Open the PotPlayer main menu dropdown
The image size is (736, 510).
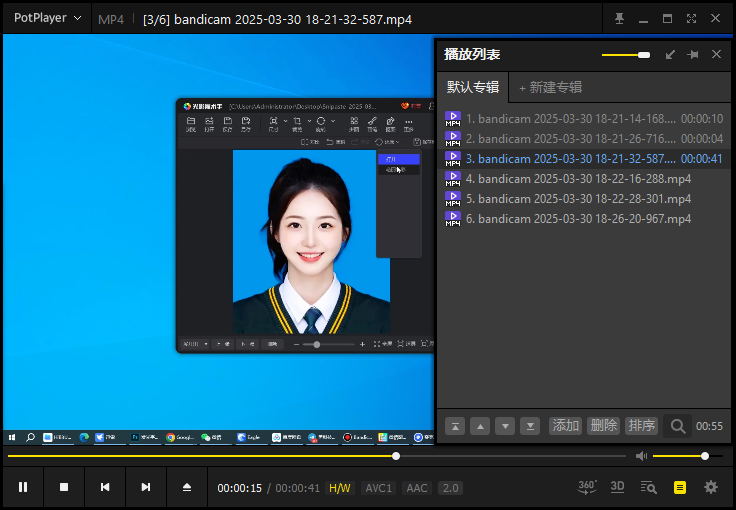[x=47, y=18]
